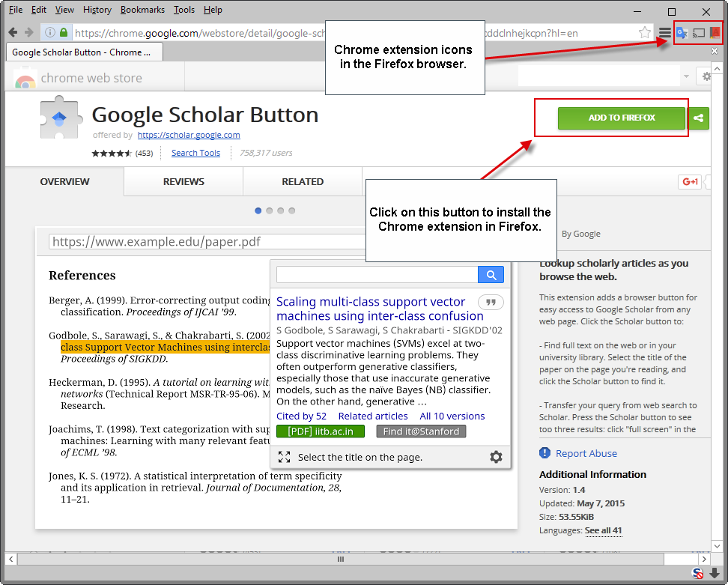The height and width of the screenshot is (585, 728).
Task: Close the tab bar with the X
Action: point(715,51)
